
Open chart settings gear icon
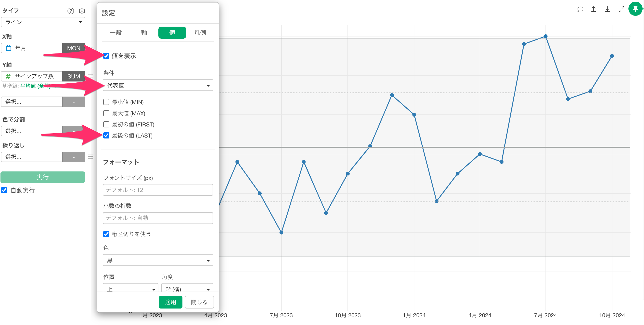82,11
